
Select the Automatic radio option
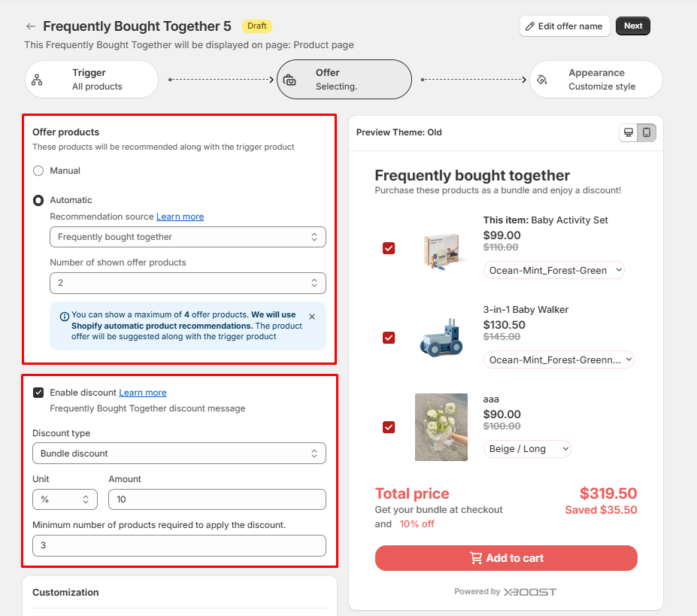pyautogui.click(x=38, y=200)
